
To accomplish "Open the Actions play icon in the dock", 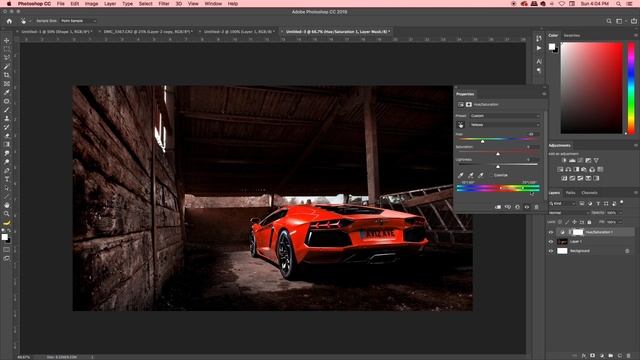I will 539,48.
